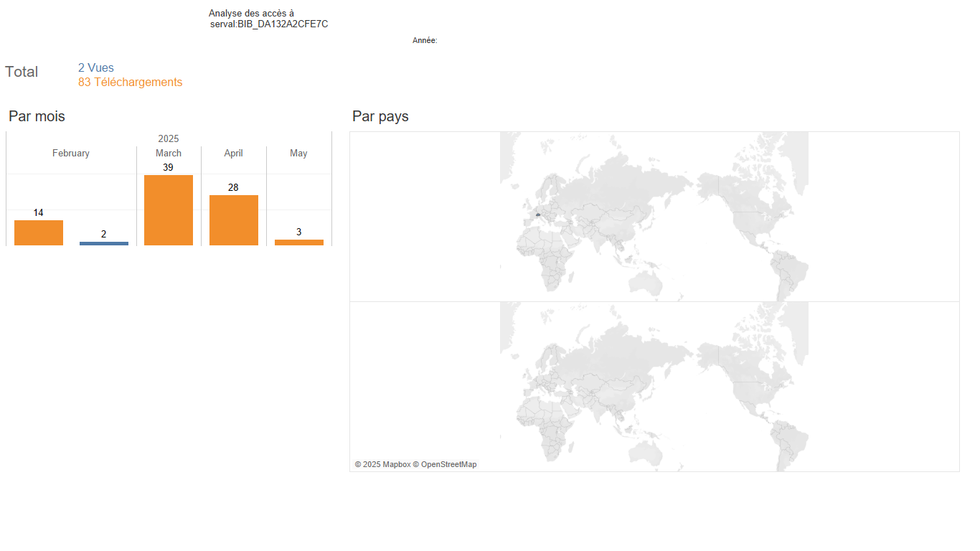Click the February downloads bar labeled 14
Image resolution: width=980 pixels, height=551 pixels.
[39, 232]
